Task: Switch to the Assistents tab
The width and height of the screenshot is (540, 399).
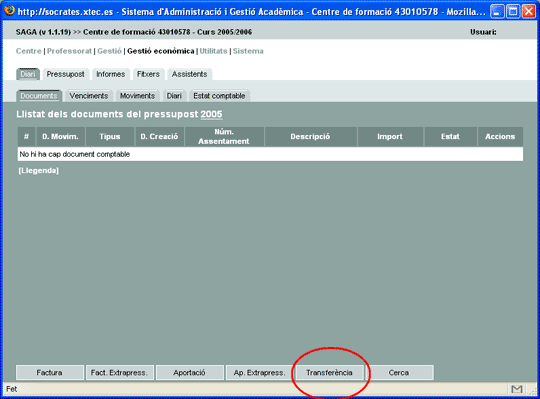Action: tap(189, 74)
